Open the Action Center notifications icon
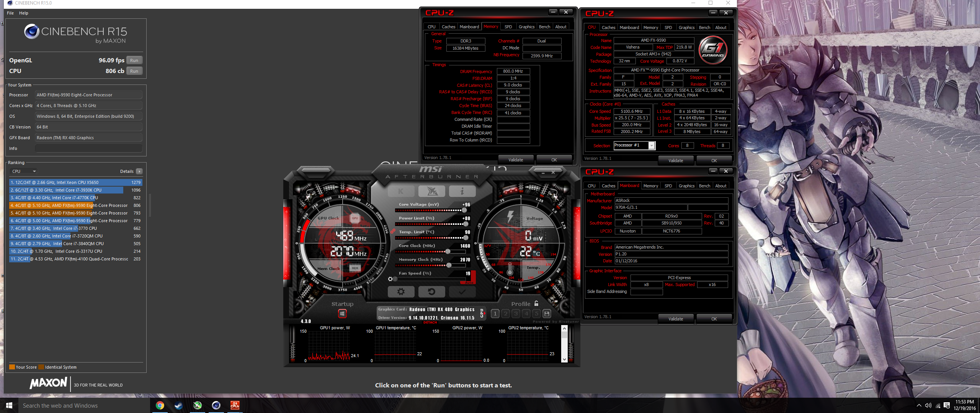980x413 pixels. coord(947,405)
